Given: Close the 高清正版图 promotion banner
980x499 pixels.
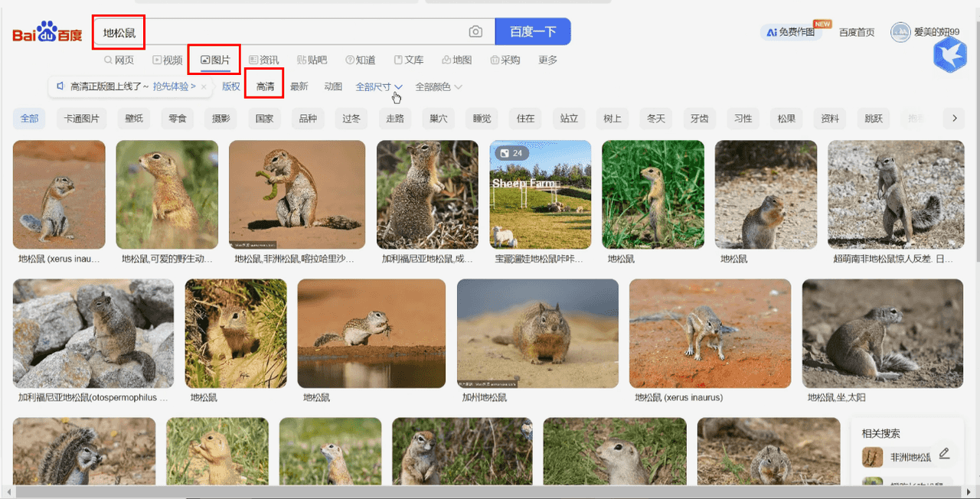Looking at the screenshot, I should [204, 86].
